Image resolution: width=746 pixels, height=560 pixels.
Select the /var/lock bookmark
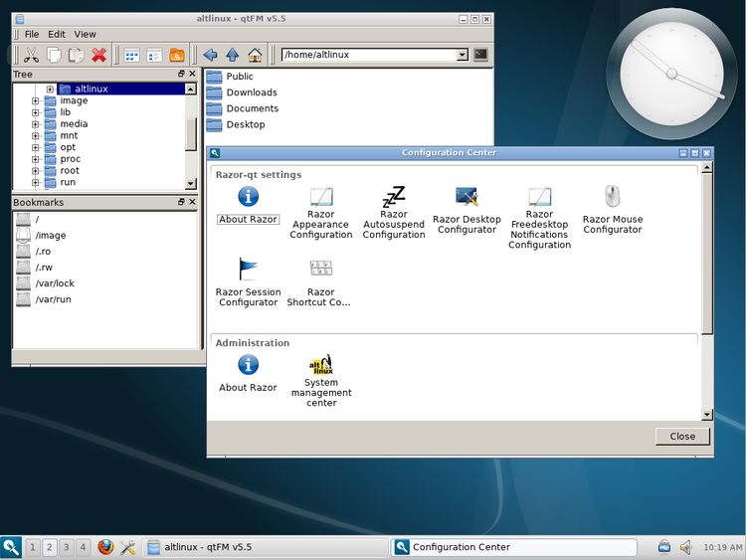click(x=55, y=283)
